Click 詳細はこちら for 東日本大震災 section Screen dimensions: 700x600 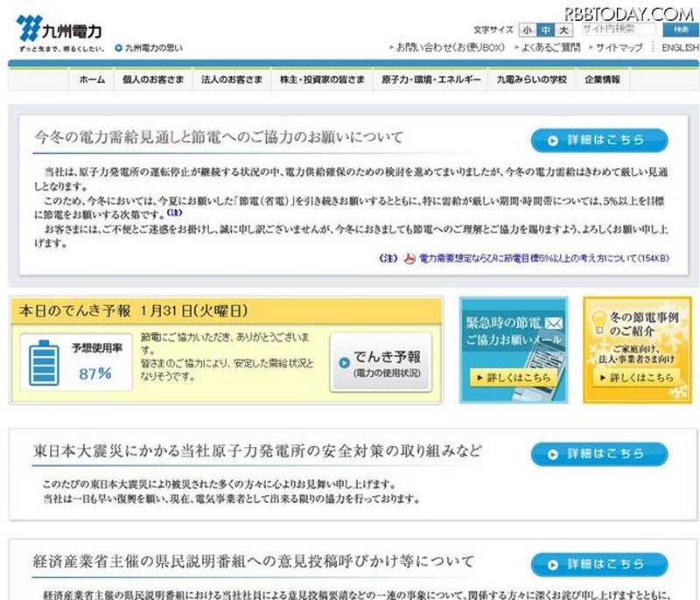pyautogui.click(x=599, y=454)
